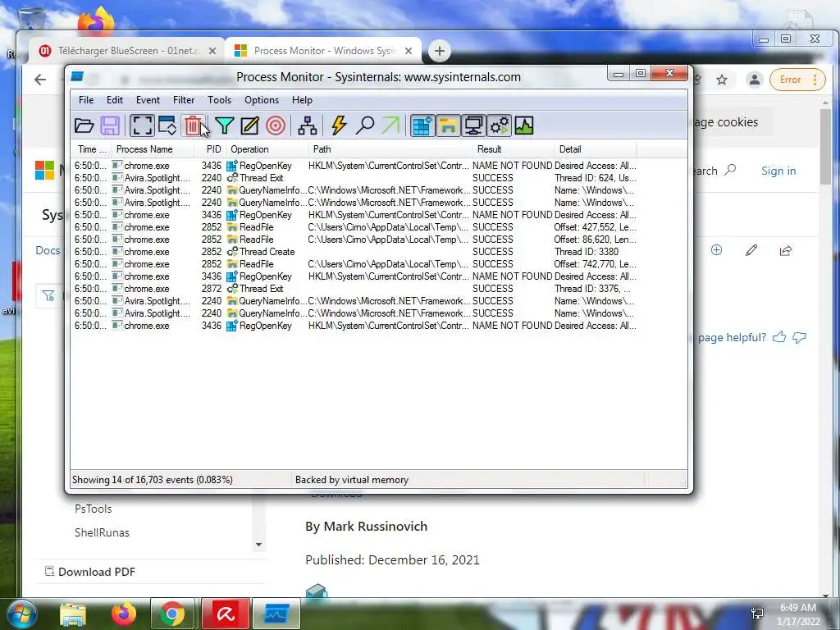Open the File menu in Process Monitor
This screenshot has width=840, height=630.
coord(86,100)
